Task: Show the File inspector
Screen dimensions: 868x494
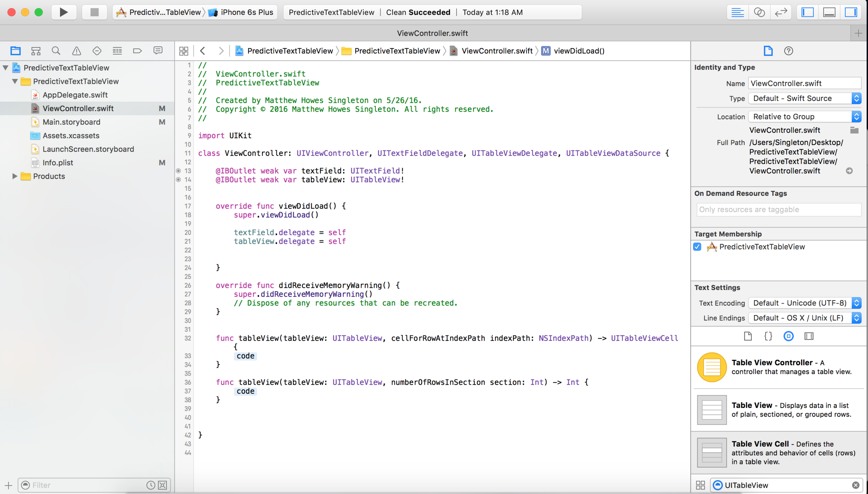Action: click(x=768, y=51)
